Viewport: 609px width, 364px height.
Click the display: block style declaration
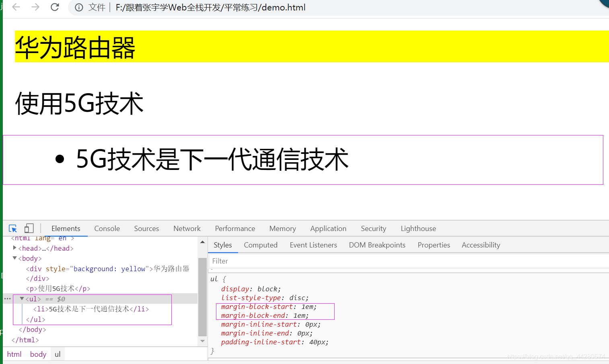click(251, 289)
